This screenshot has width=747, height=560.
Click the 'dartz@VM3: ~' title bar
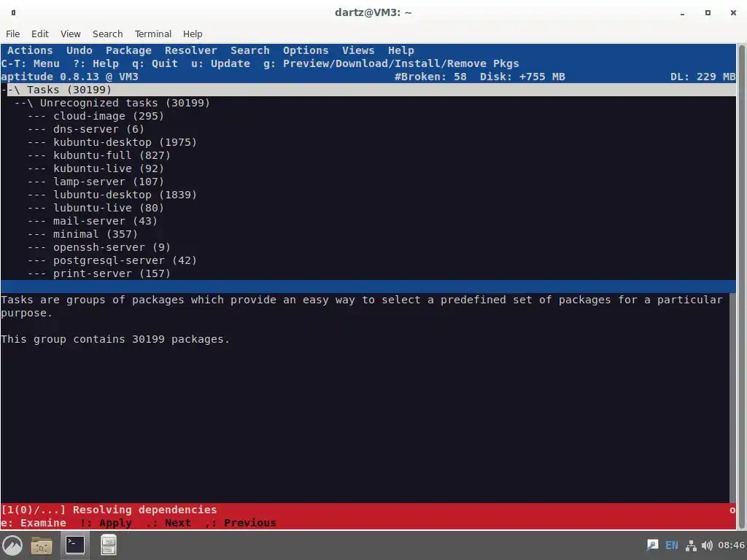(x=373, y=12)
